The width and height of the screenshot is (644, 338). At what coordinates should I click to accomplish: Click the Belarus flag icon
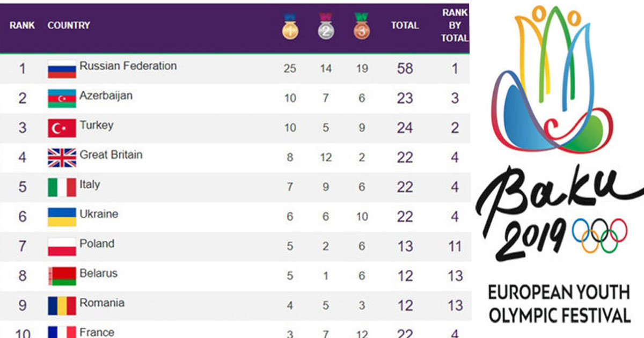click(x=62, y=276)
